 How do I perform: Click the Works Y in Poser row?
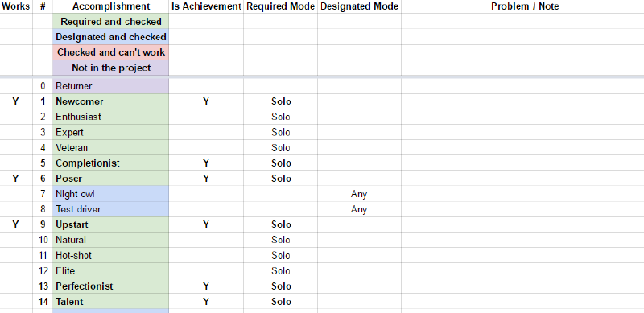click(15, 179)
